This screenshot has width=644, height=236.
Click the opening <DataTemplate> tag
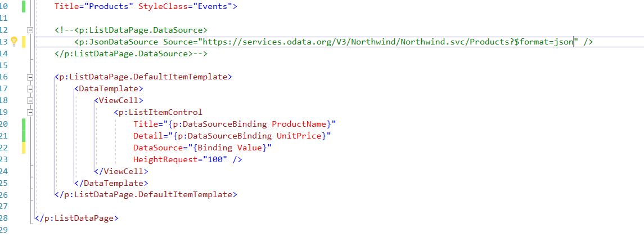click(109, 88)
